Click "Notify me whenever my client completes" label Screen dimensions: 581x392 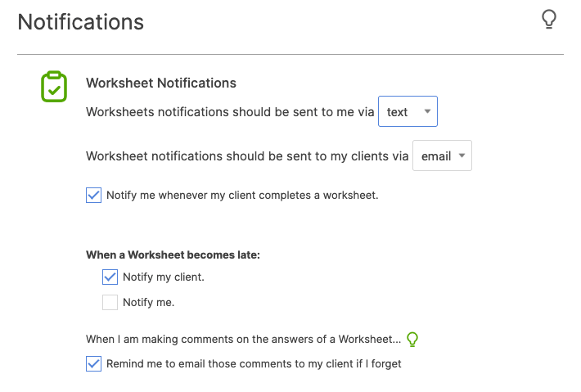tap(242, 196)
